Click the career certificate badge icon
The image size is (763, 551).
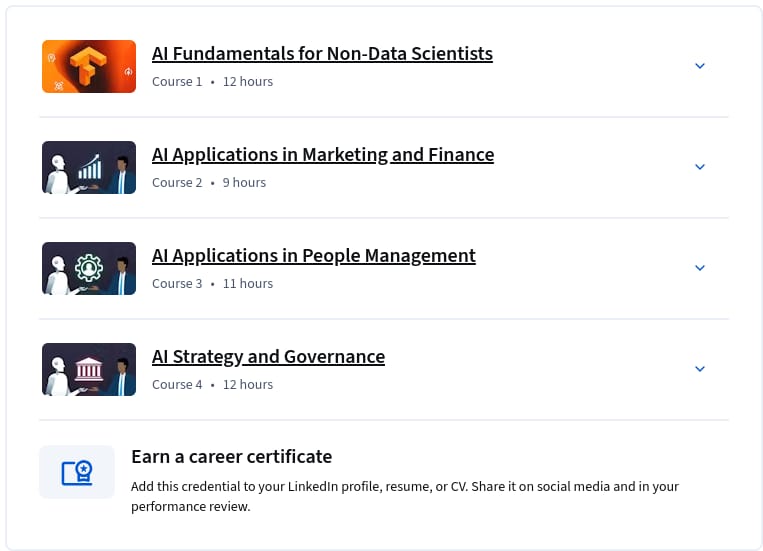(x=77, y=472)
